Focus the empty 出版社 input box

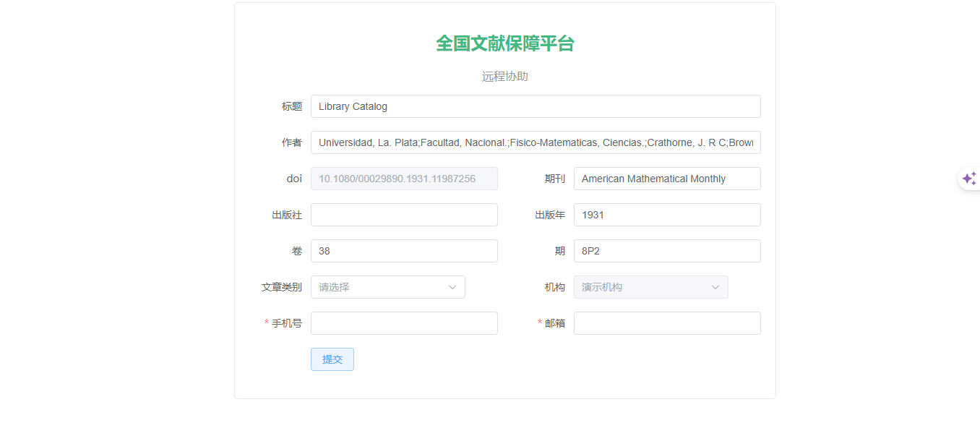click(x=404, y=215)
